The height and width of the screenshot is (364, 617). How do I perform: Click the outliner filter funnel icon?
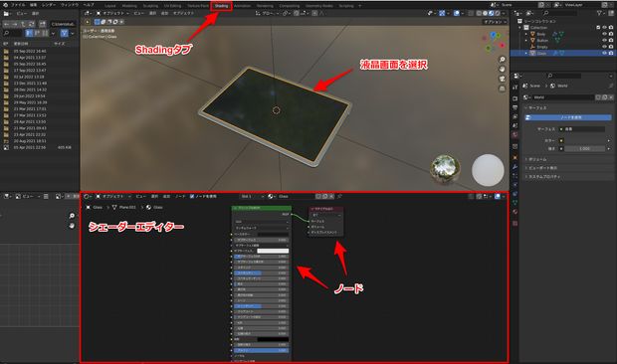[599, 13]
